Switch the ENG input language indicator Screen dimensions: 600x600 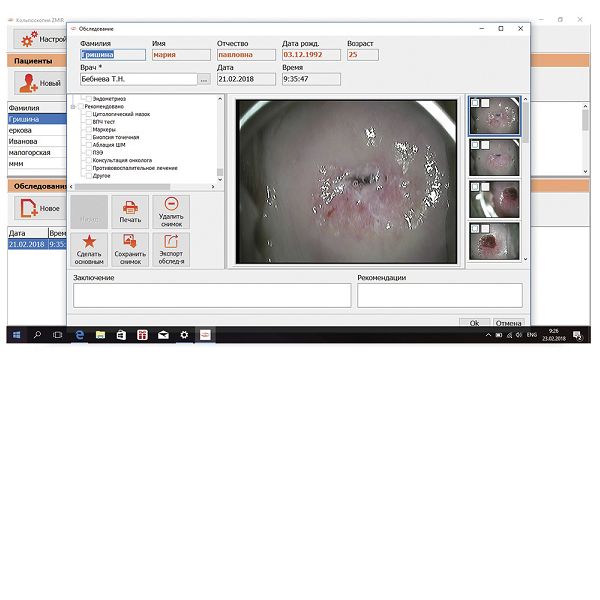(x=532, y=335)
